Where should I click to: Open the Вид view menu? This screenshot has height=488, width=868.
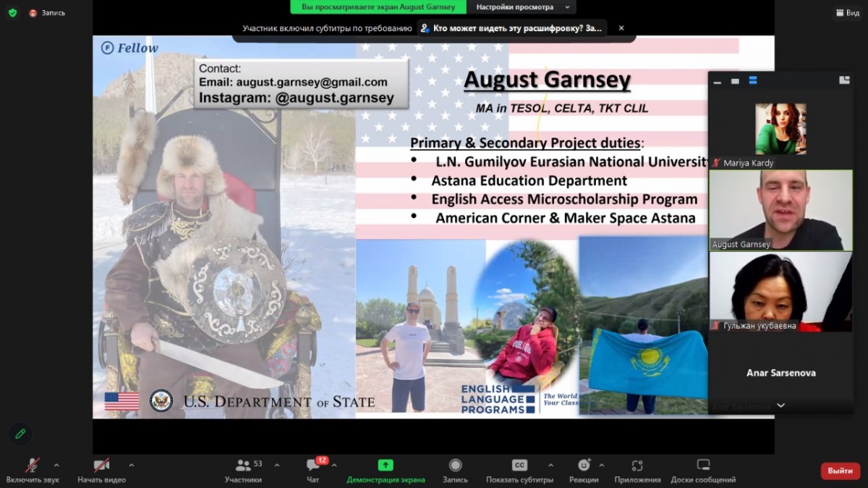coord(847,12)
